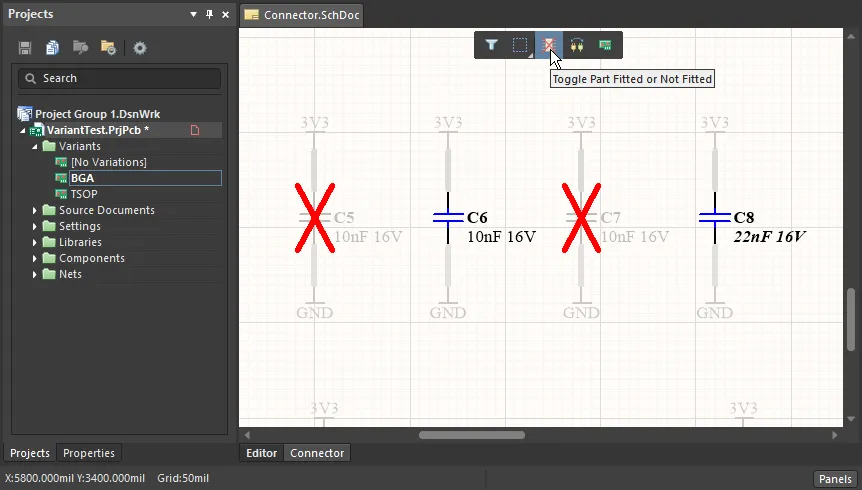Click the folder with magnifier icon
Viewport: 862px width, 490px height.
[80, 48]
